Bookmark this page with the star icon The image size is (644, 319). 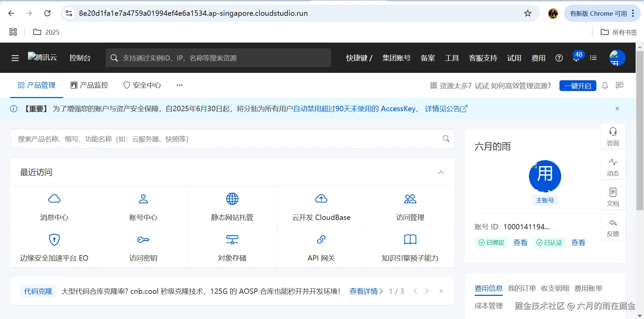coord(528,13)
